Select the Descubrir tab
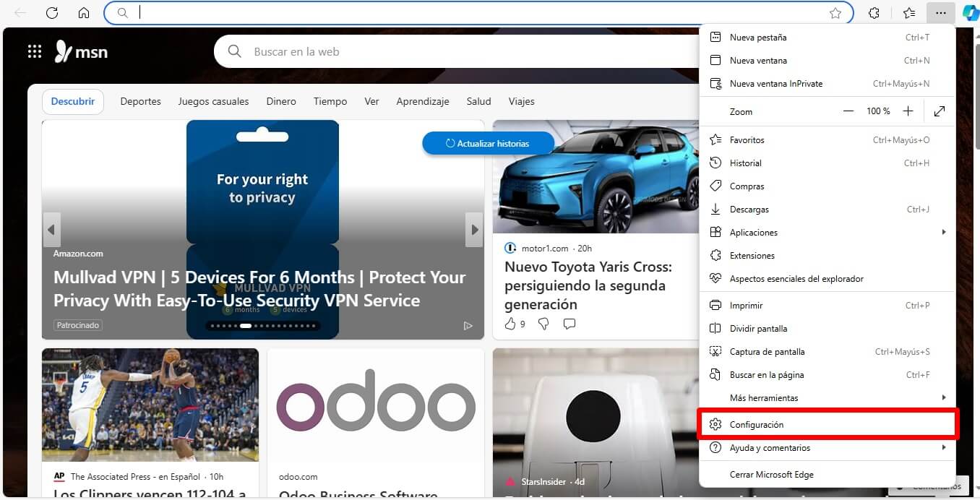Screen dimensions: 980x500 (x=73, y=102)
